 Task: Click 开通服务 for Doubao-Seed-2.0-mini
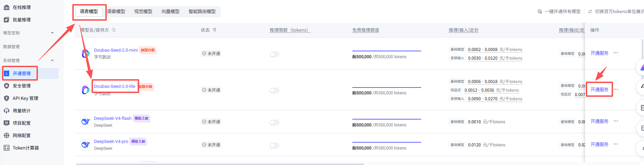pos(600,53)
